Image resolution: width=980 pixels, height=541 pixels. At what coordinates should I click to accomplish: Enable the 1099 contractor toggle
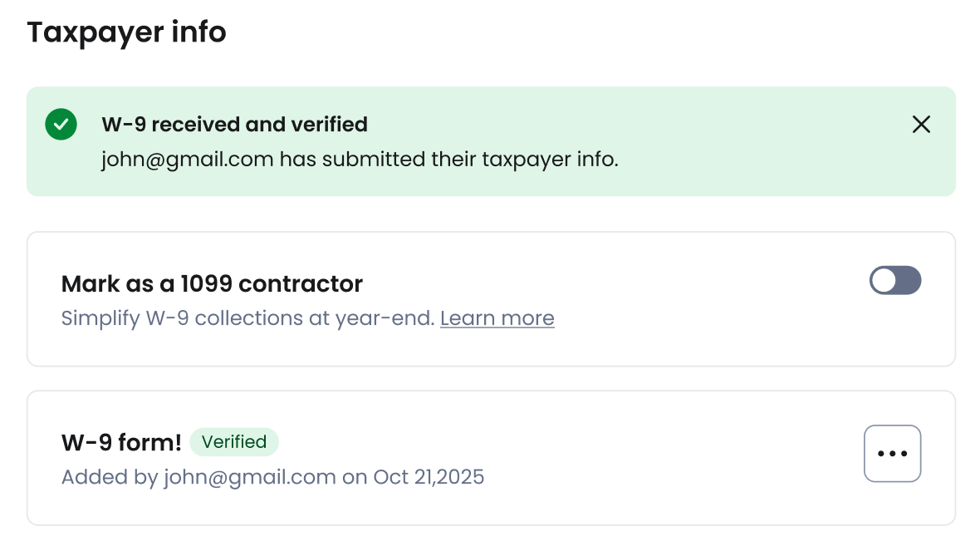click(894, 281)
